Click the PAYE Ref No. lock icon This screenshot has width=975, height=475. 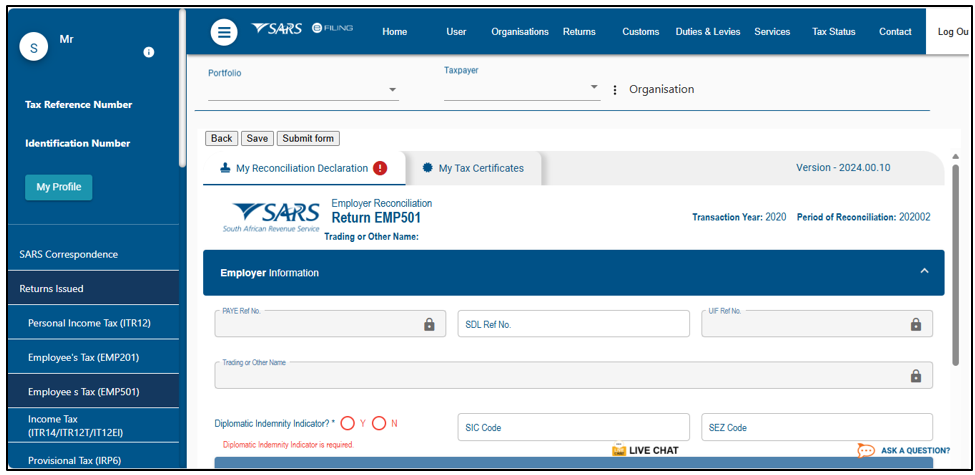[429, 325]
